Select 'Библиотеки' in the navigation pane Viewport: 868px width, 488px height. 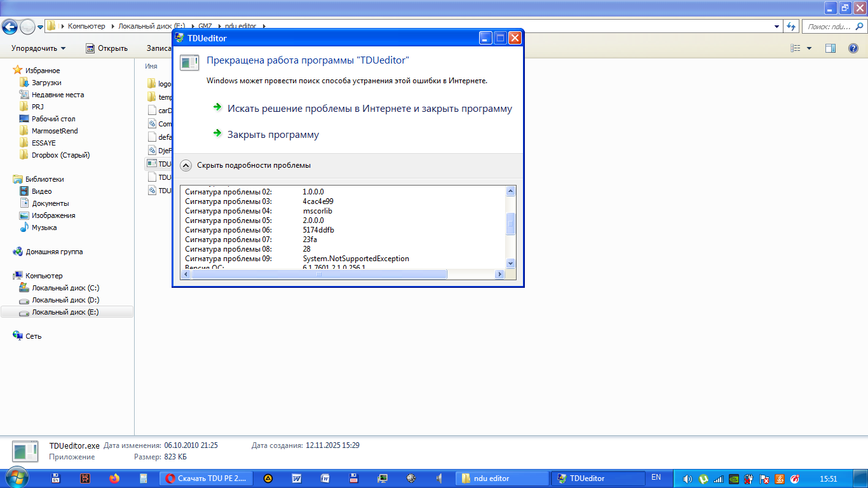[44, 179]
